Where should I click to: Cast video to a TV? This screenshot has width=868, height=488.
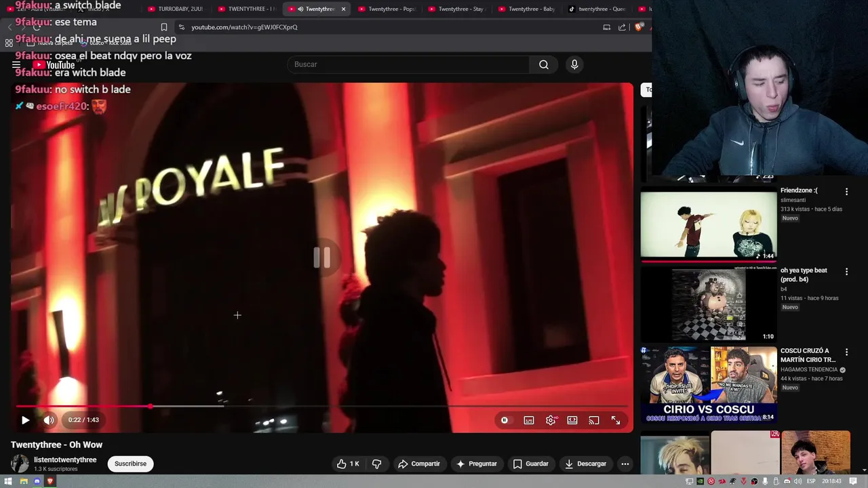tap(594, 420)
